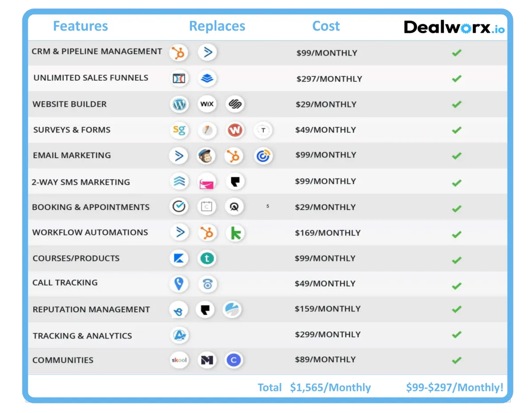The height and width of the screenshot is (413, 532).
Task: Click the "REPUTATION MANAGEMENT" label
Action: (91, 309)
